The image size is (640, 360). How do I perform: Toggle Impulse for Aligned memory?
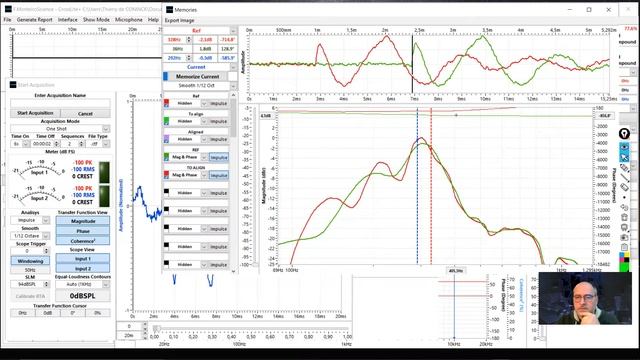tap(219, 139)
